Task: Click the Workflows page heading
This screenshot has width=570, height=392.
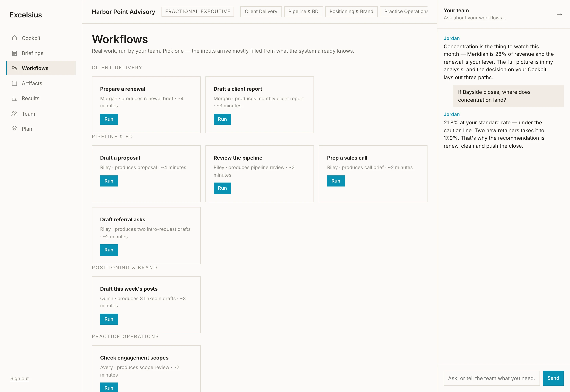Action: (120, 39)
